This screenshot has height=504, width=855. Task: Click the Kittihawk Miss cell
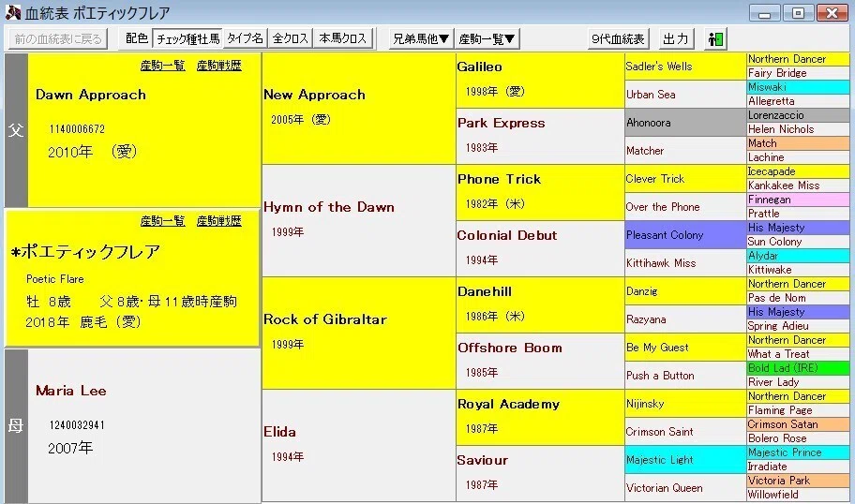pos(685,263)
